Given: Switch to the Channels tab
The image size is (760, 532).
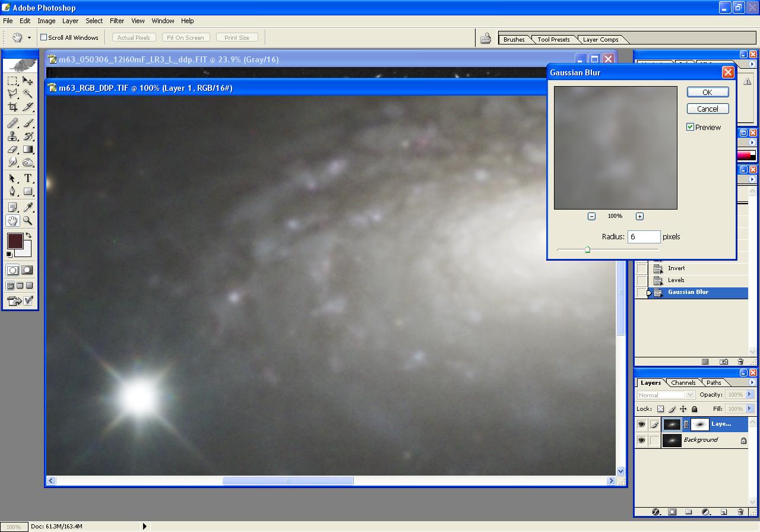Looking at the screenshot, I should pyautogui.click(x=683, y=383).
